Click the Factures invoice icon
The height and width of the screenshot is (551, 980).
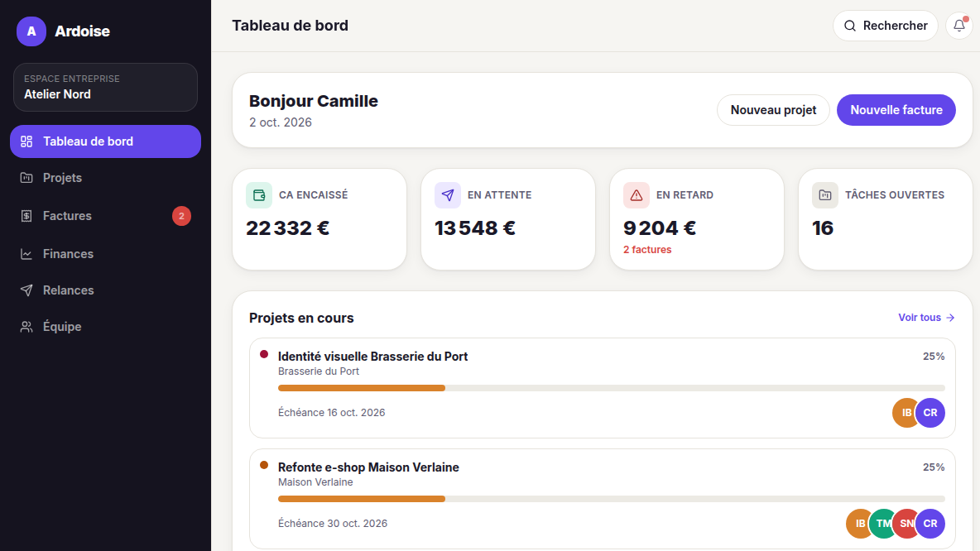(26, 216)
